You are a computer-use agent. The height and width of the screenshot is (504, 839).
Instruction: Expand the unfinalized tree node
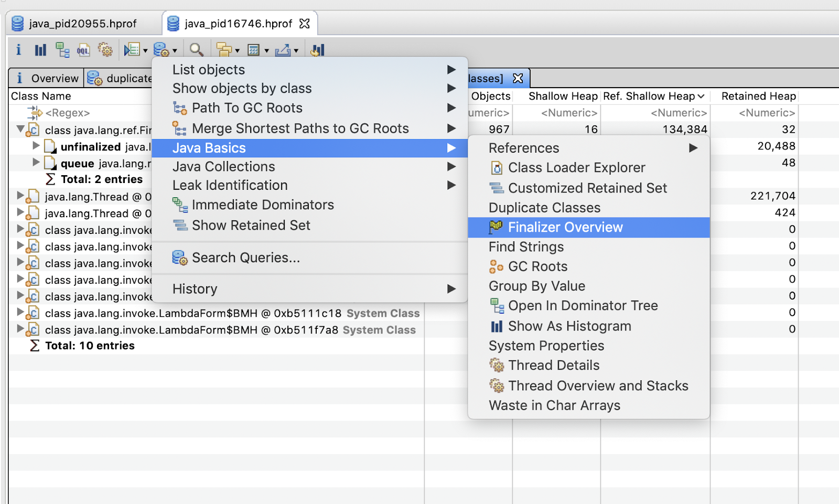pos(35,146)
